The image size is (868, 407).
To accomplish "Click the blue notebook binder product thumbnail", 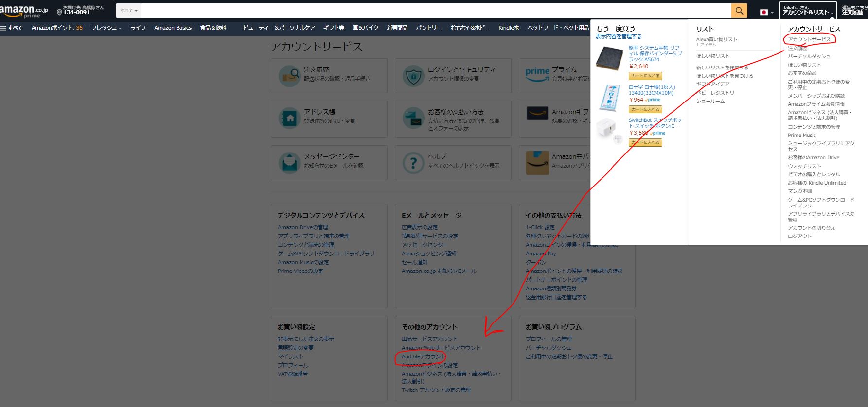I will click(609, 58).
